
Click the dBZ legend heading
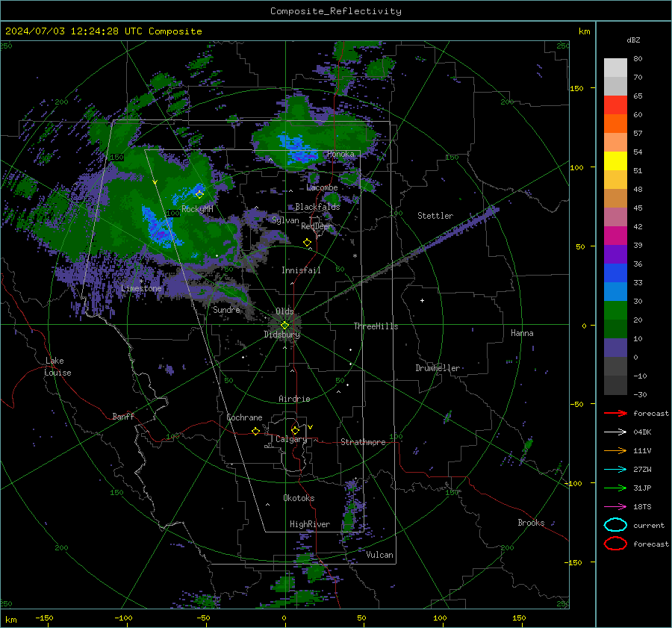point(633,40)
